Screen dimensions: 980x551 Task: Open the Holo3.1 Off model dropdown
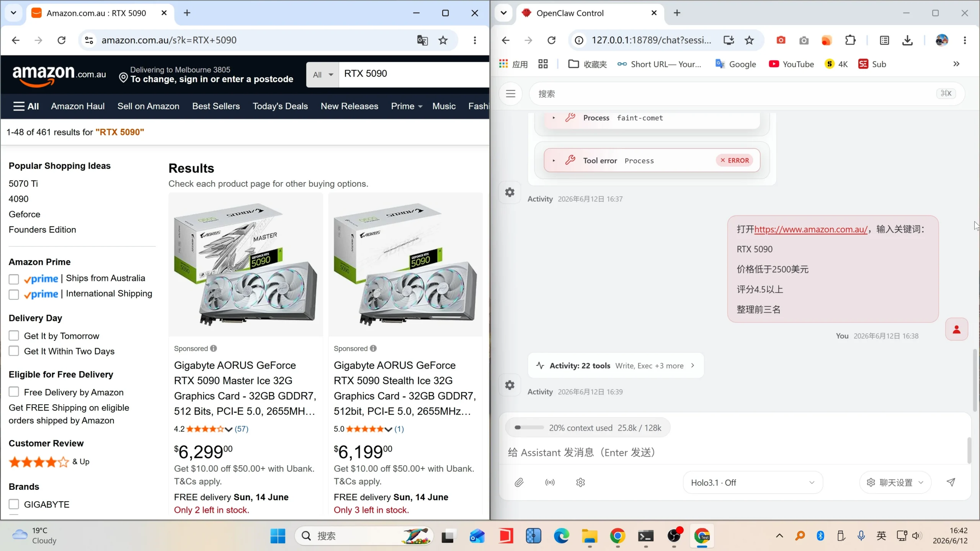(753, 483)
